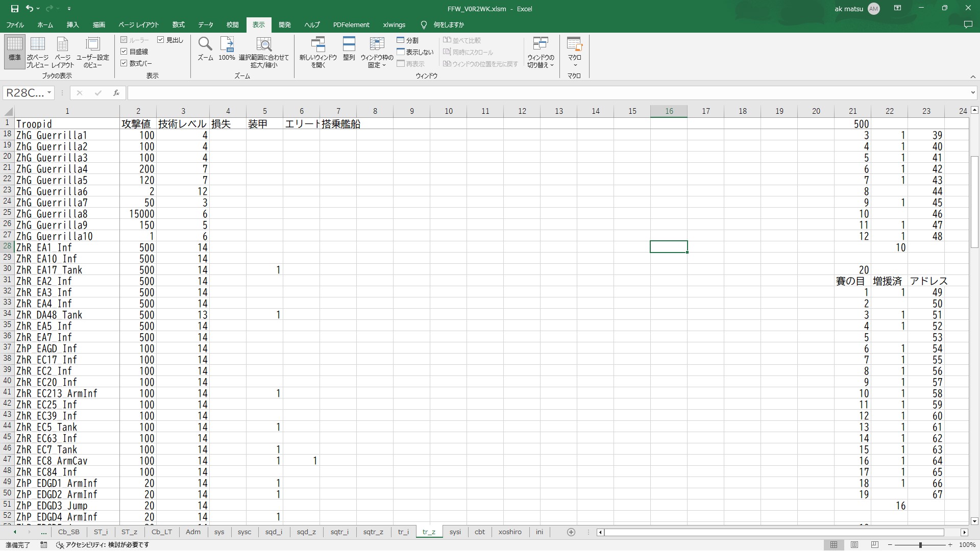Image resolution: width=980 pixels, height=551 pixels.
Task: Click the page layout view status icon
Action: (854, 545)
